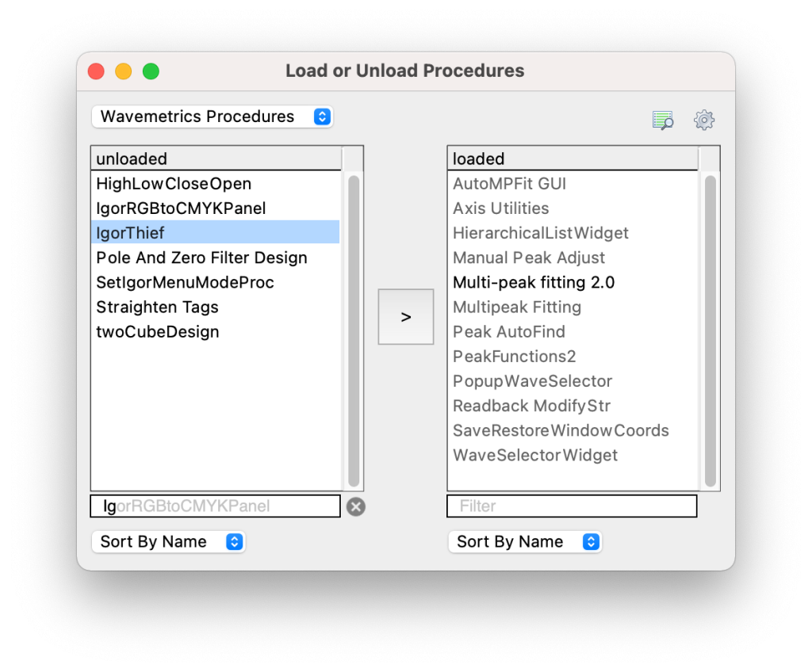Click the unloaded list scrollbar
Screen dimensions: 812x672
[354, 330]
